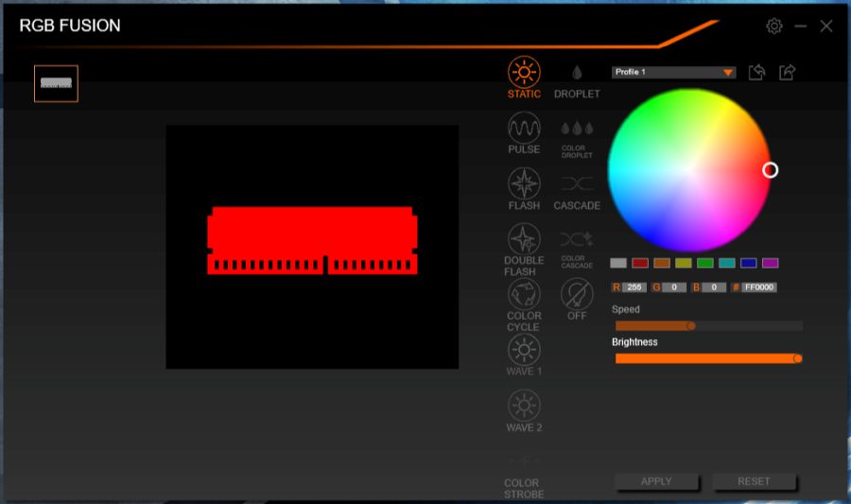
Task: Click the red RAM module preview image
Action: click(312, 240)
